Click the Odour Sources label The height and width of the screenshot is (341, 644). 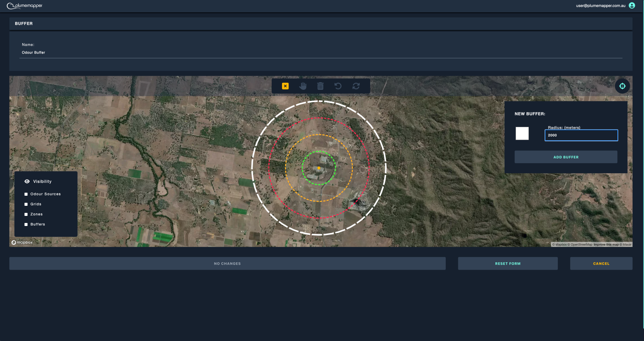[x=45, y=194]
